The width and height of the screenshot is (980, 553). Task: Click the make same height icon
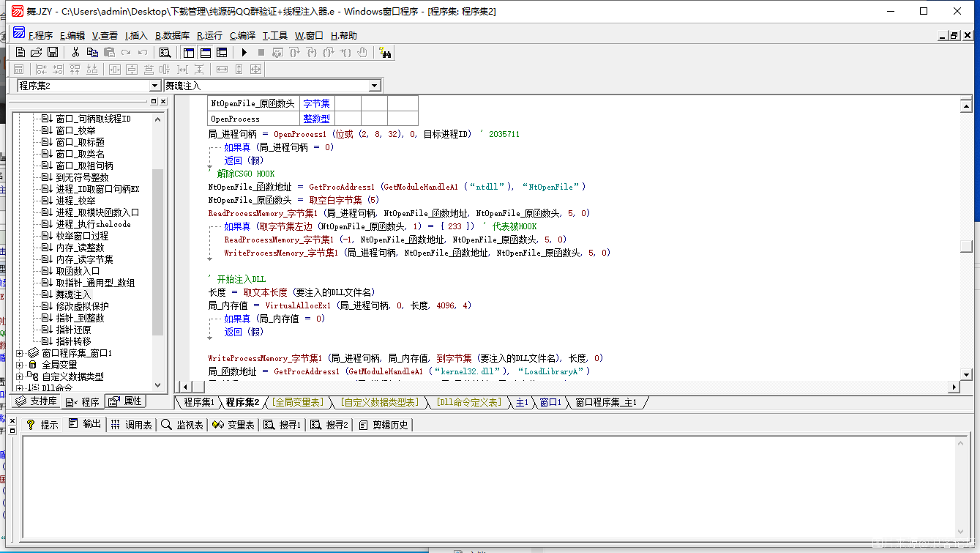(x=239, y=69)
